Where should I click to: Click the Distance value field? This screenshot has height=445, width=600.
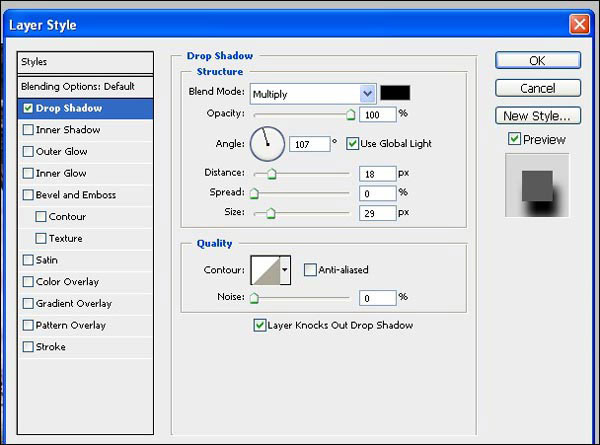coord(377,174)
